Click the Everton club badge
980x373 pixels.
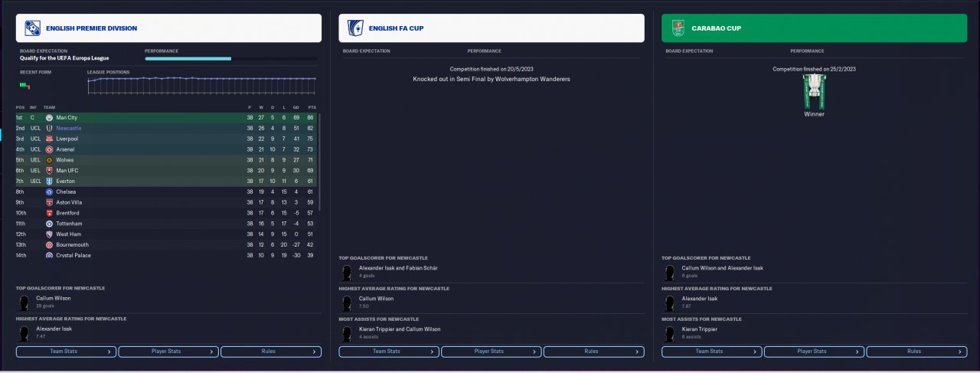point(49,182)
